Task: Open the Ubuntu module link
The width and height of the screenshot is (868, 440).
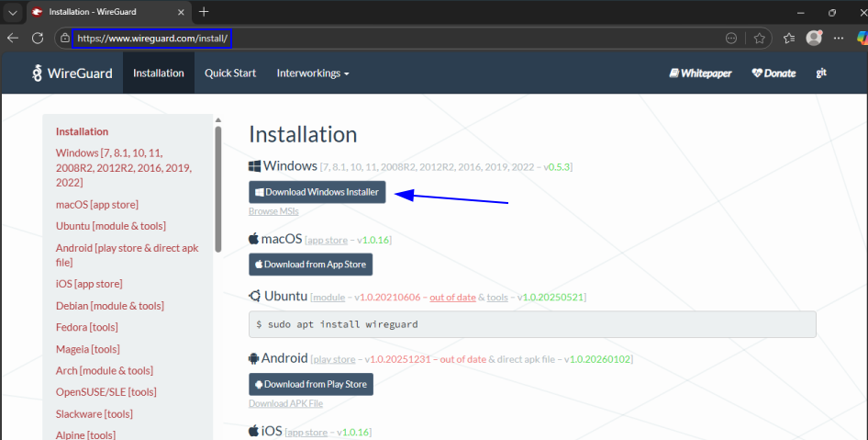Action: [x=328, y=298]
